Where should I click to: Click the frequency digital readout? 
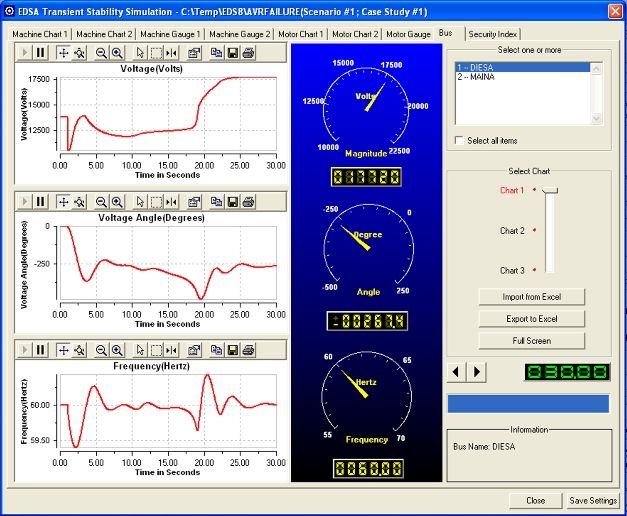tap(367, 468)
